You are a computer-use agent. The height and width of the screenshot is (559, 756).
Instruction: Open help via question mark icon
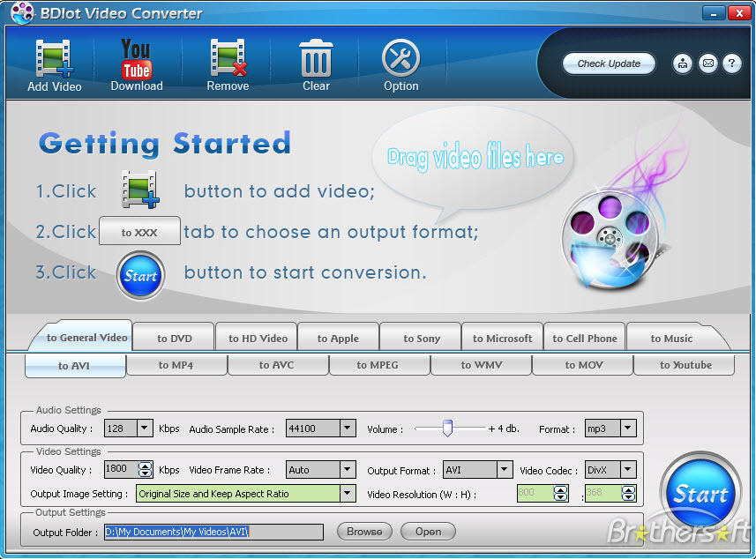click(732, 63)
